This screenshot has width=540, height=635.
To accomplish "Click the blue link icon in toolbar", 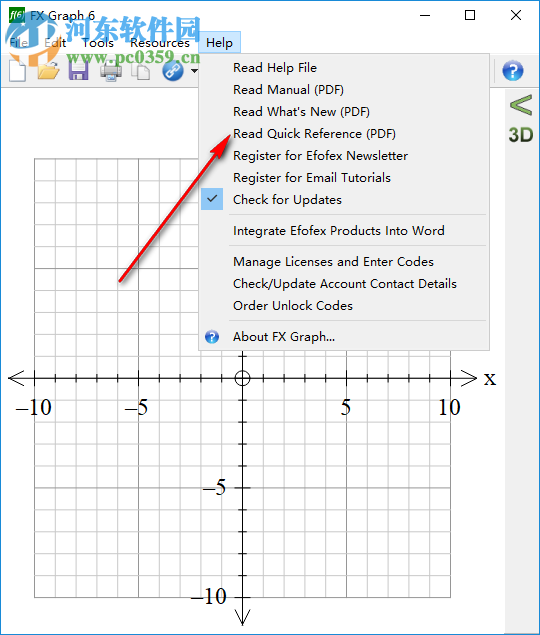I will click(173, 71).
